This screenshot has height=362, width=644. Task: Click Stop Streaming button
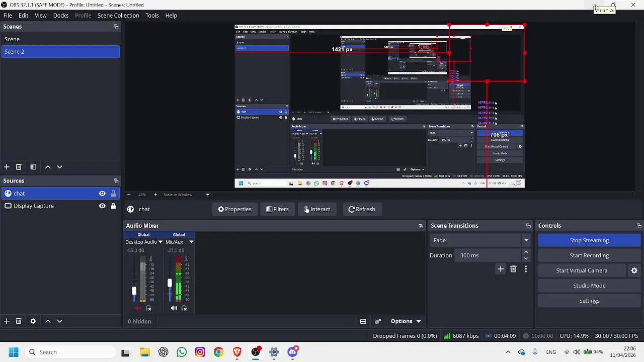point(589,240)
